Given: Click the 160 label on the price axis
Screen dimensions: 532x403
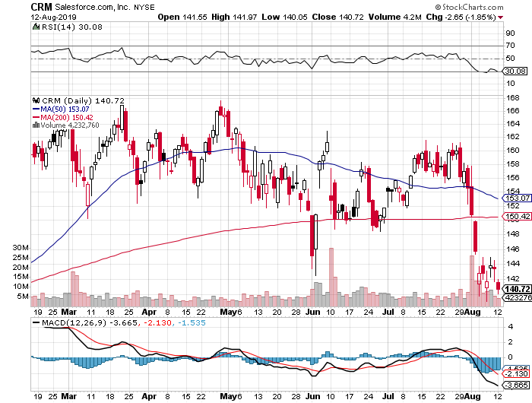Looking at the screenshot, I should 513,150.
